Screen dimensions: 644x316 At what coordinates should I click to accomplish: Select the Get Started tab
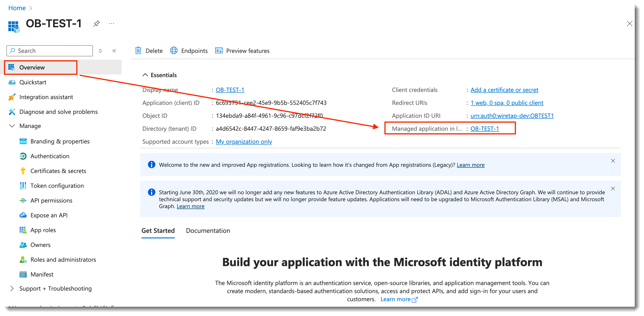coord(158,231)
